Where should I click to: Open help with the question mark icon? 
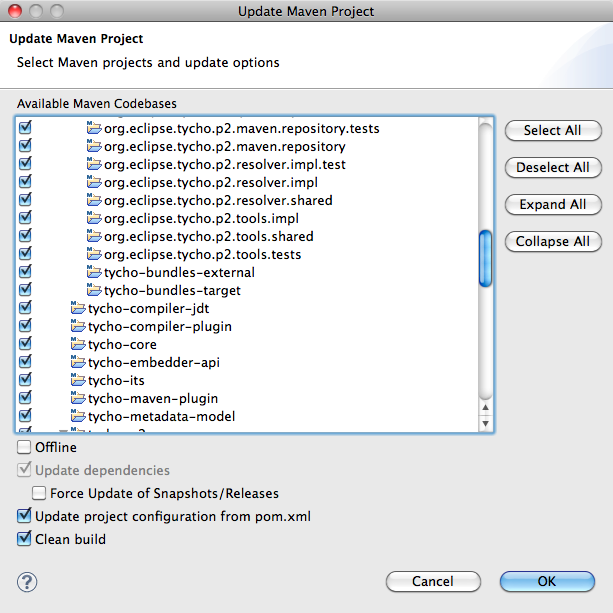click(27, 581)
